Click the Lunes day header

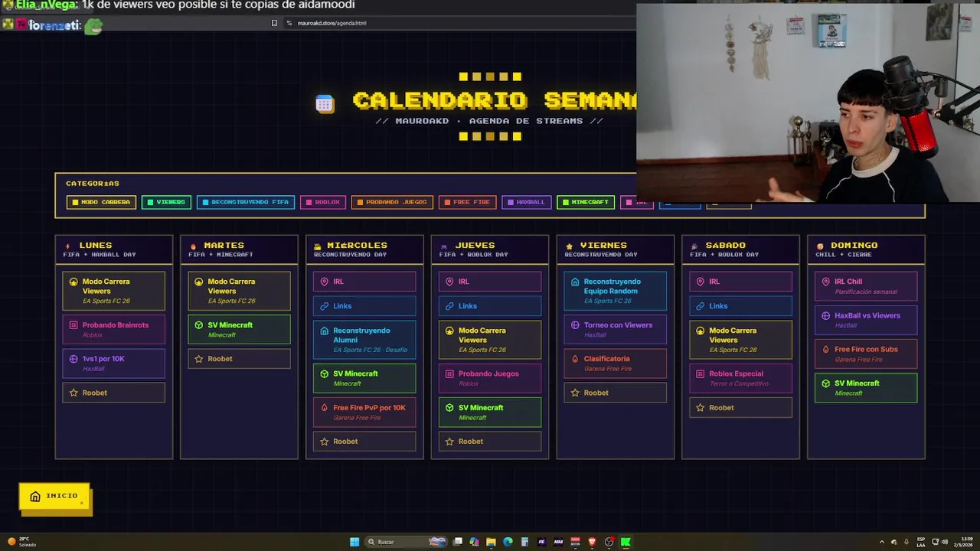114,249
